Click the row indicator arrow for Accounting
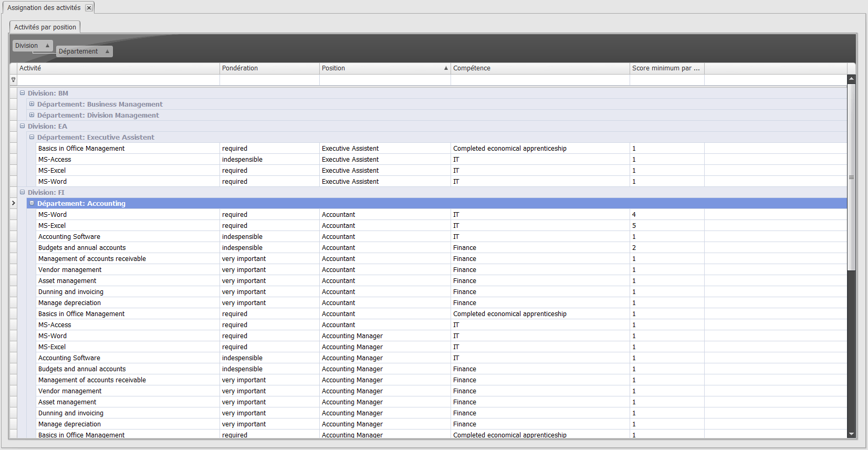Image resolution: width=868 pixels, height=450 pixels. (x=13, y=203)
